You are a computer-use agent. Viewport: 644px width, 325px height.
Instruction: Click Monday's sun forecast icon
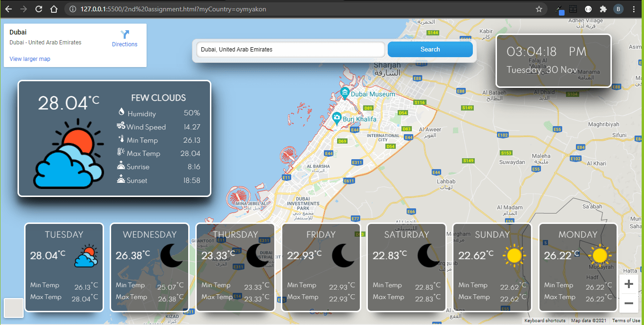(600, 256)
